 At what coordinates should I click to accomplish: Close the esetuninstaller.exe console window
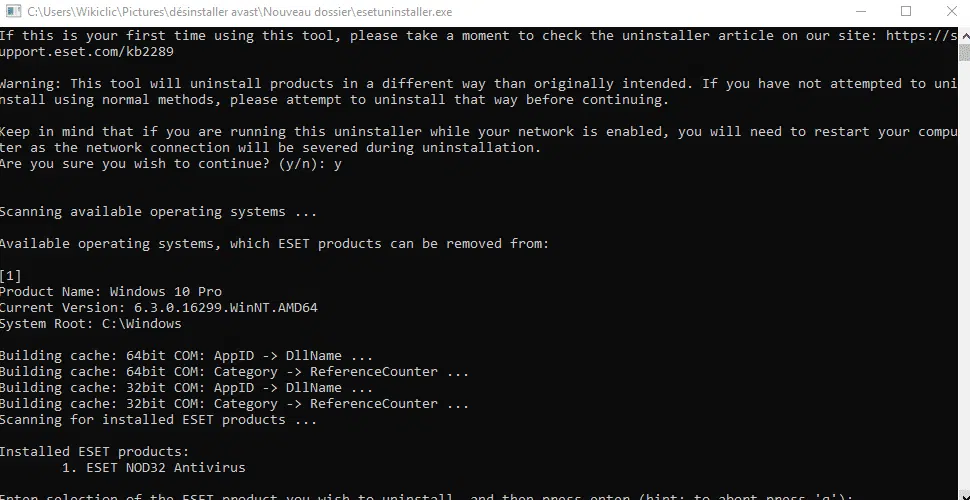coord(951,11)
